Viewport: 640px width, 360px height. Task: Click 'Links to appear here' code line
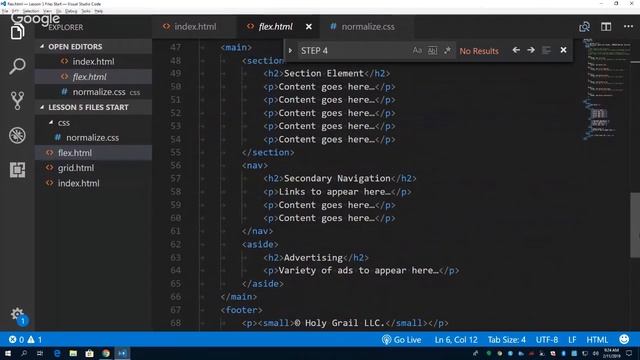(x=337, y=192)
